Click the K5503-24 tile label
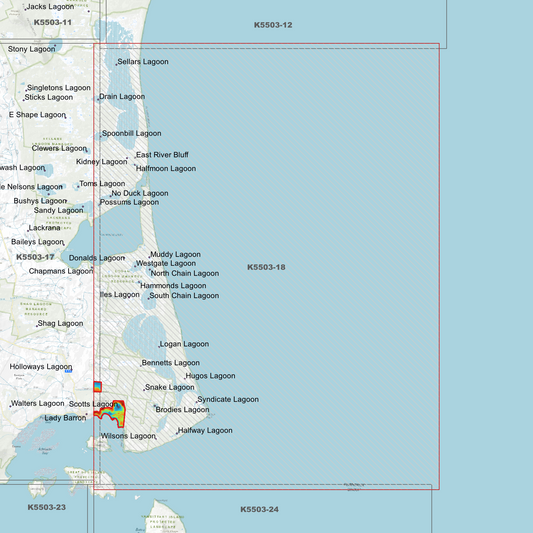Viewport: 533px width, 533px height. click(259, 509)
